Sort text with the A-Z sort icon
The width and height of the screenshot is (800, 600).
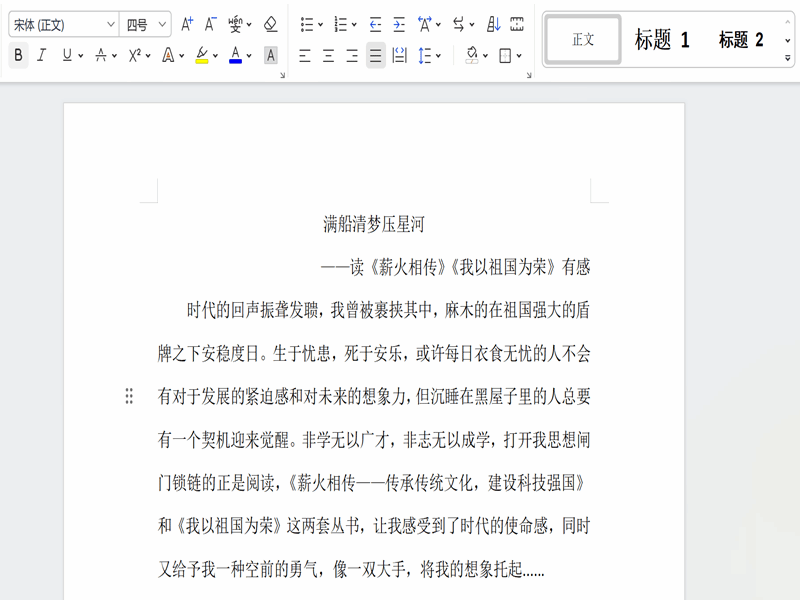tap(493, 24)
